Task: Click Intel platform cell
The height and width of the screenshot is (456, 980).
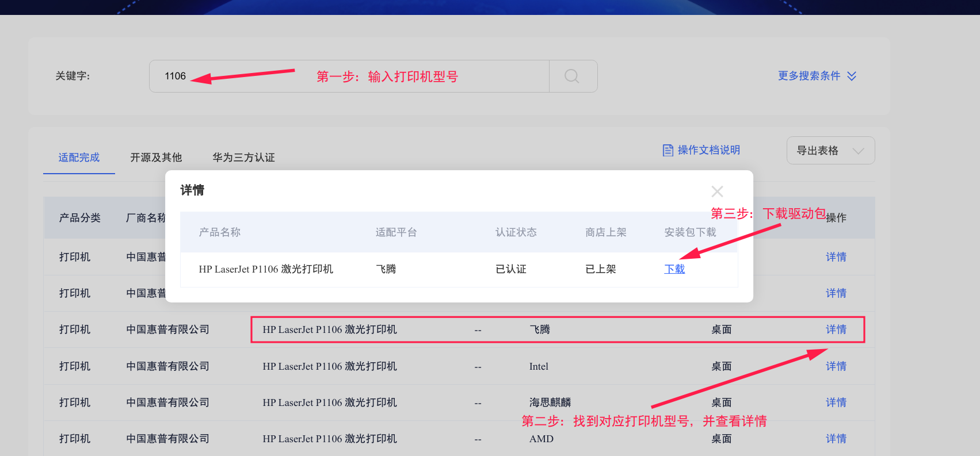Action: tap(539, 366)
